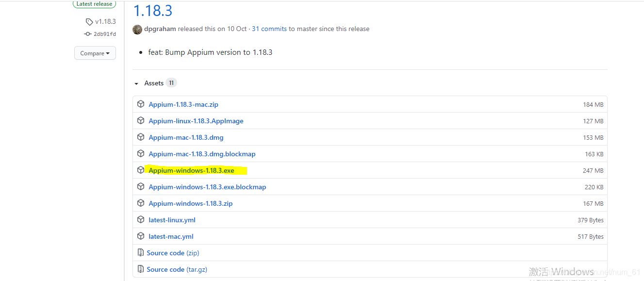Open the 31 commits link
This screenshot has width=644, height=281.
tap(269, 29)
